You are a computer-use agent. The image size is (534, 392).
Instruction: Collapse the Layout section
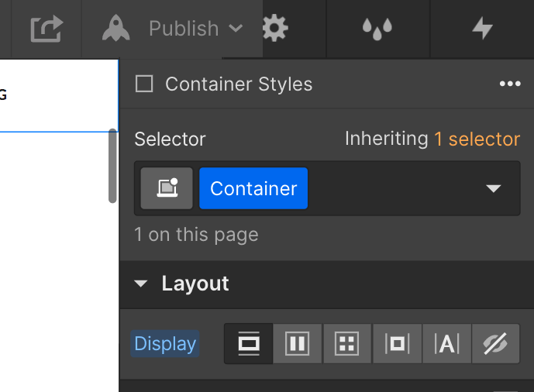point(141,284)
